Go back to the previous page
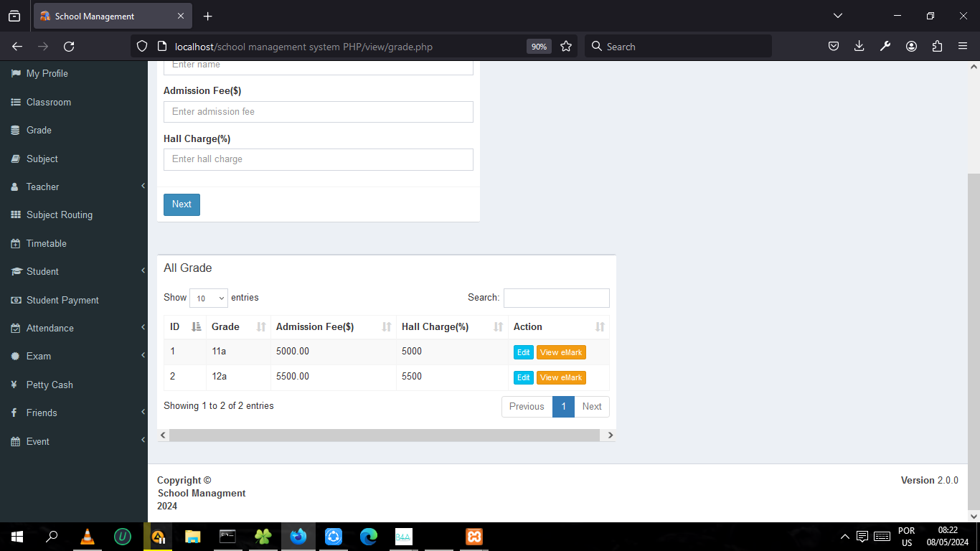 pyautogui.click(x=17, y=47)
